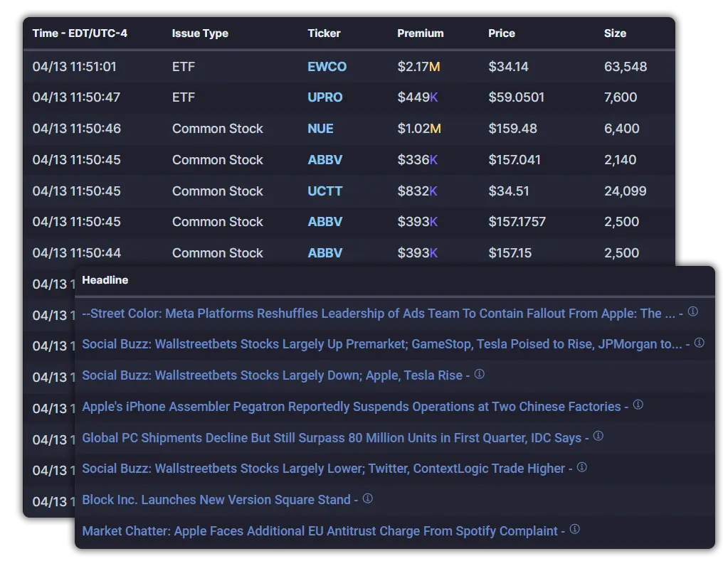The width and height of the screenshot is (728, 566).
Task: Open info icon beside Global PC Shipments headline
Action: click(598, 436)
